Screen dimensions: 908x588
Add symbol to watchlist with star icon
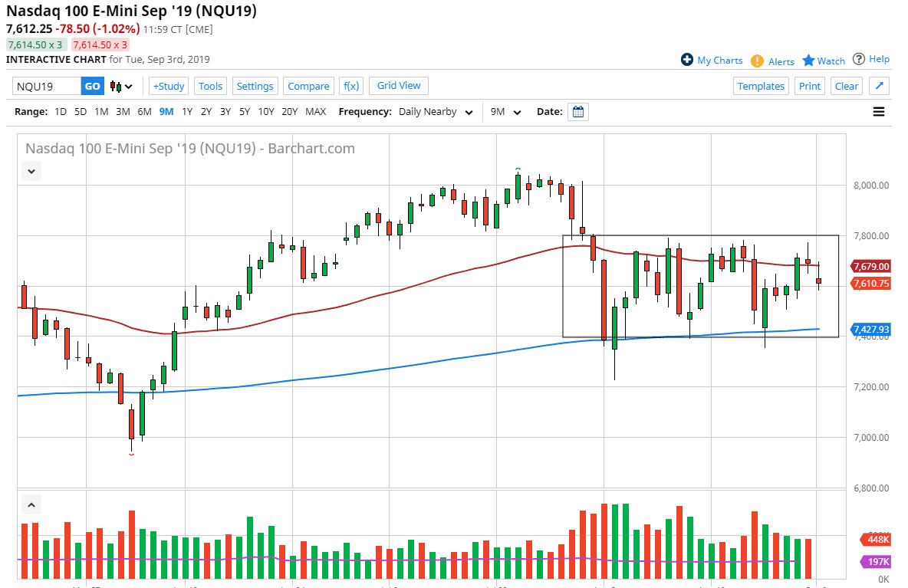click(x=808, y=60)
